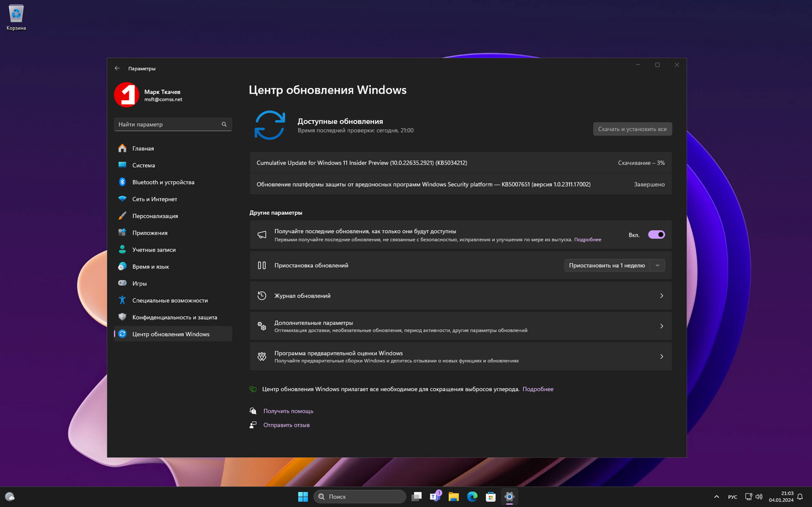Click the Доступные обновления heading
Viewport: 812px width, 507px height.
[x=340, y=121]
